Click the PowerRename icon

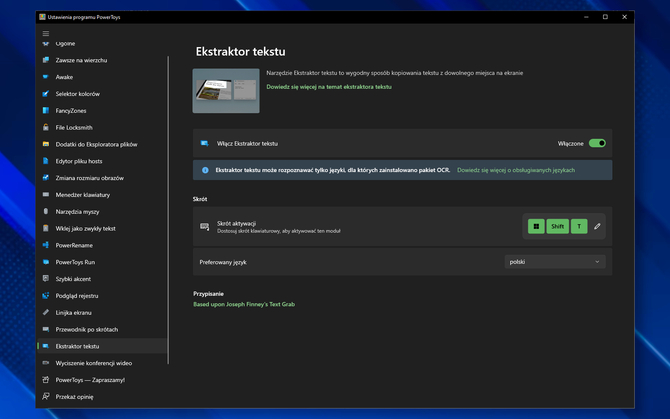point(46,245)
